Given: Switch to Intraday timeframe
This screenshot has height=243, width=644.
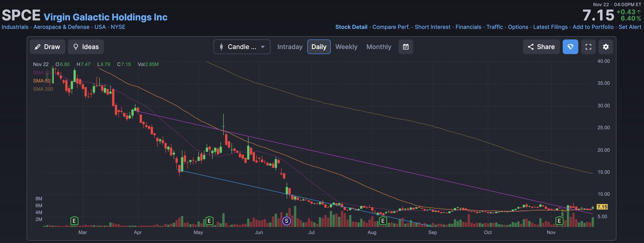Looking at the screenshot, I should pos(290,47).
